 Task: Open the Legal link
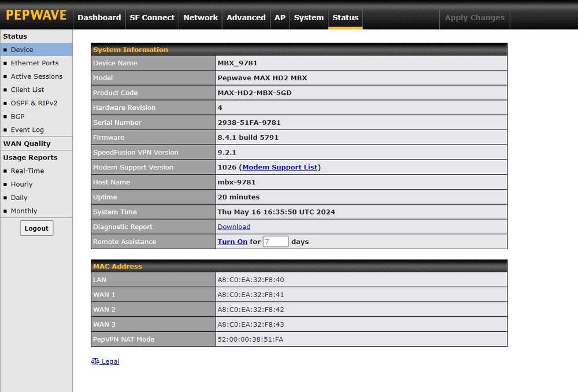110,361
